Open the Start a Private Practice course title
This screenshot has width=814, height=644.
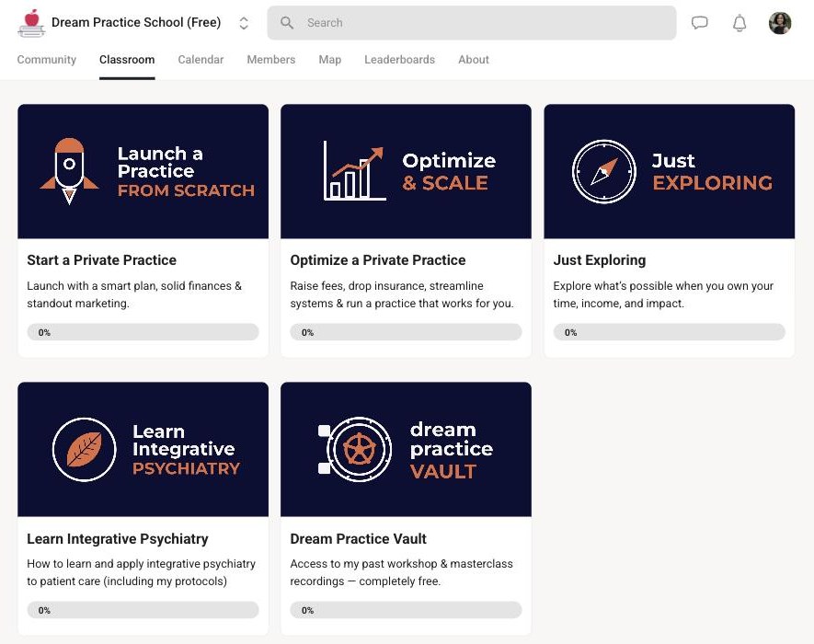tap(102, 260)
